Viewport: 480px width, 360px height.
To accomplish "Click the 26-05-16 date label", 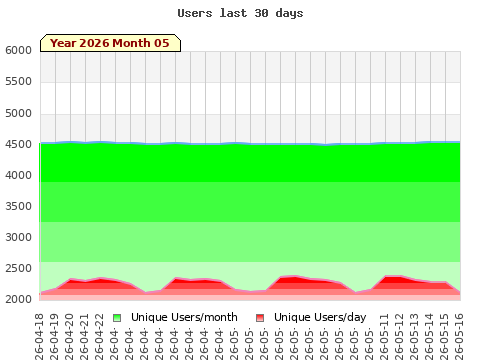I will click(x=459, y=337).
